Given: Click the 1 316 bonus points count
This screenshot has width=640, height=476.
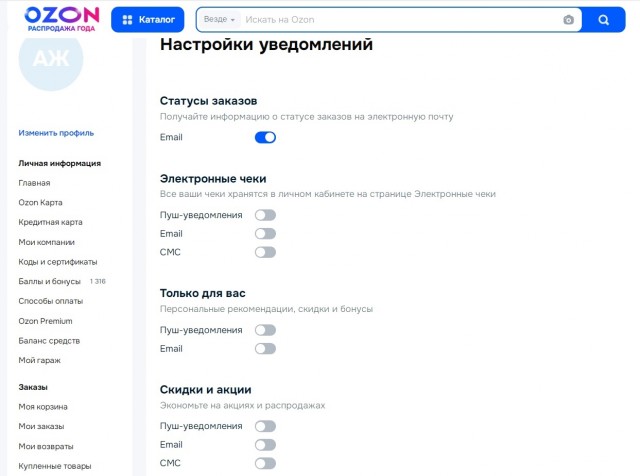Looking at the screenshot, I should point(98,281).
